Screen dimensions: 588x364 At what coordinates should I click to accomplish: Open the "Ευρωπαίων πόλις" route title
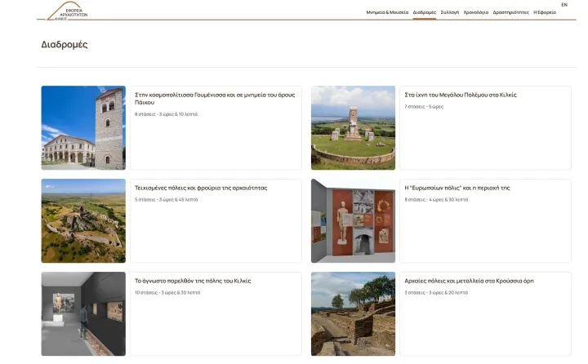[x=457, y=188]
